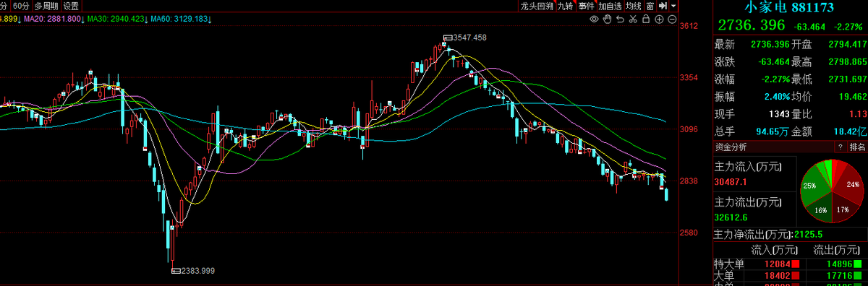This screenshot has height=286, width=868.
Task: Open the toolbar dropdown arrow
Action: tap(674, 6)
